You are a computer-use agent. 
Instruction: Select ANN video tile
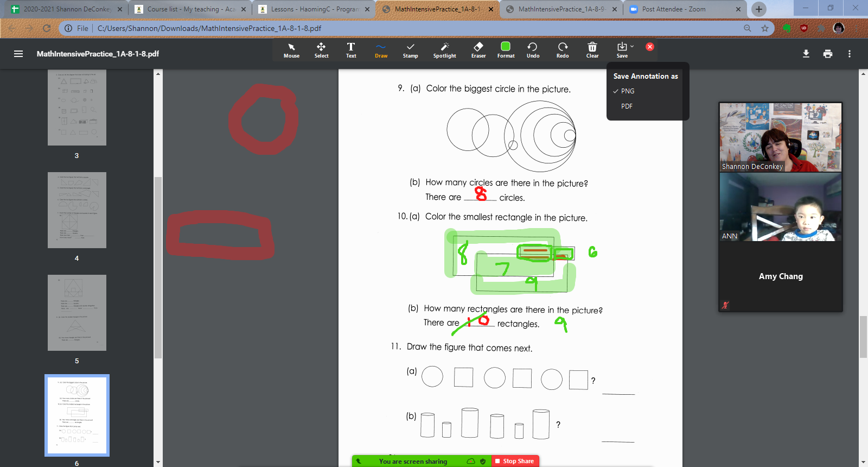(x=781, y=207)
